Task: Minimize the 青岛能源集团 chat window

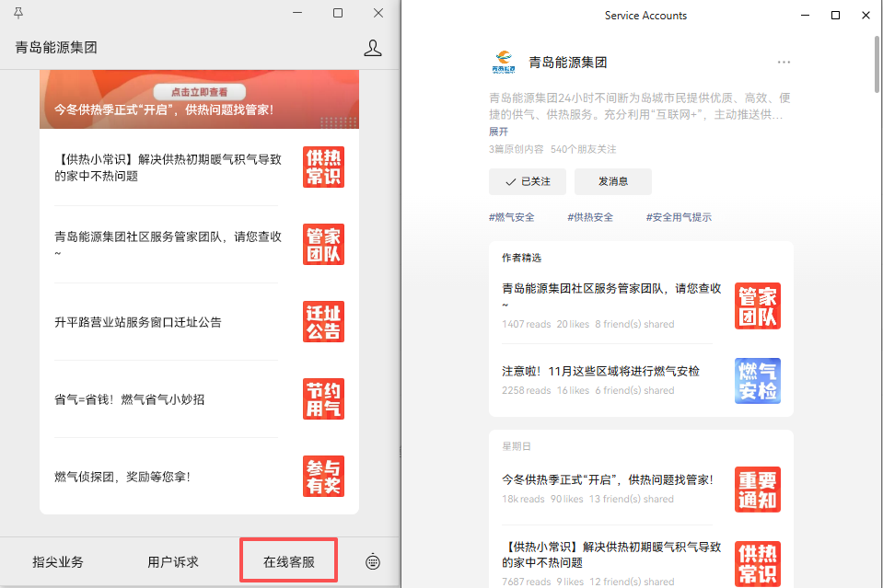Action: point(297,13)
